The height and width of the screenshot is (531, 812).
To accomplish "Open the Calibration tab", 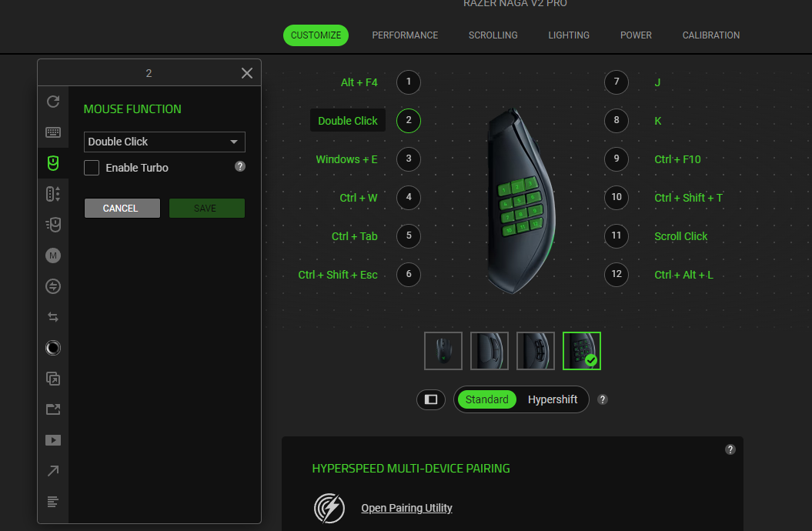I will coord(711,35).
